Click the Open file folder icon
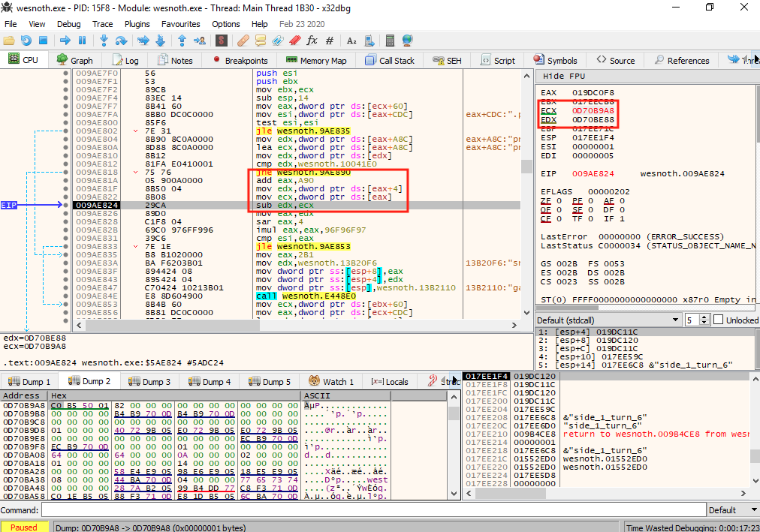This screenshot has width=760, height=532. (9, 41)
